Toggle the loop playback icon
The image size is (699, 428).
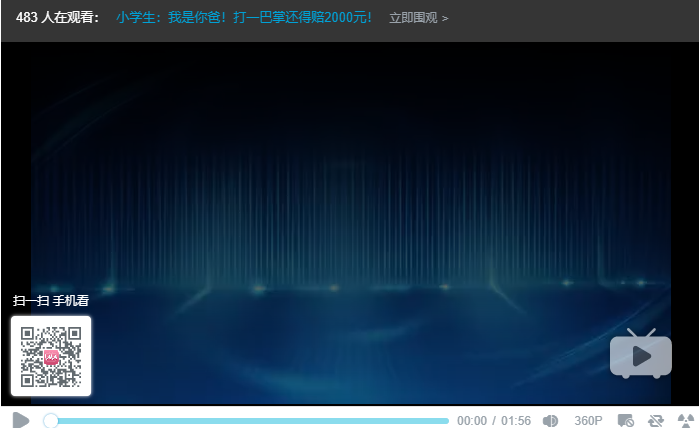click(656, 420)
